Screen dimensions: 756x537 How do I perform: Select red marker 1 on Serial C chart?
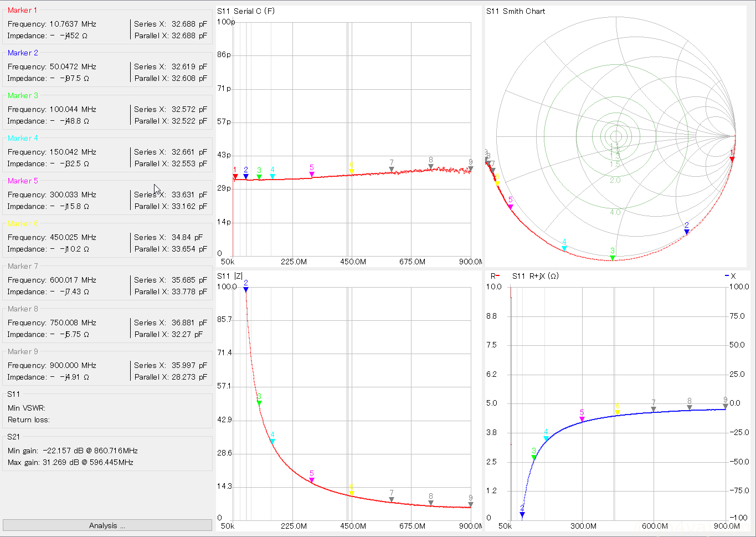[x=235, y=177]
